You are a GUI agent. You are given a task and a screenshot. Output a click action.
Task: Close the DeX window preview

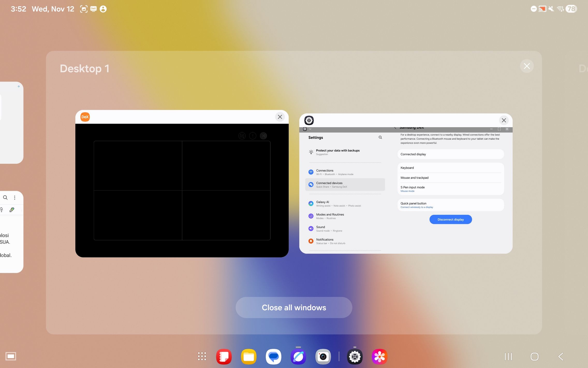pyautogui.click(x=280, y=117)
